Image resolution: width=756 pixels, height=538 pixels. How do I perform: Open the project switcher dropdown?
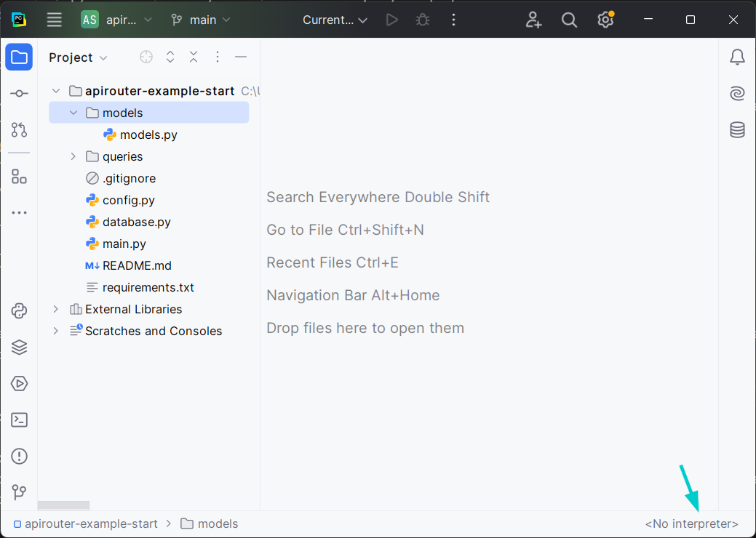pyautogui.click(x=116, y=20)
